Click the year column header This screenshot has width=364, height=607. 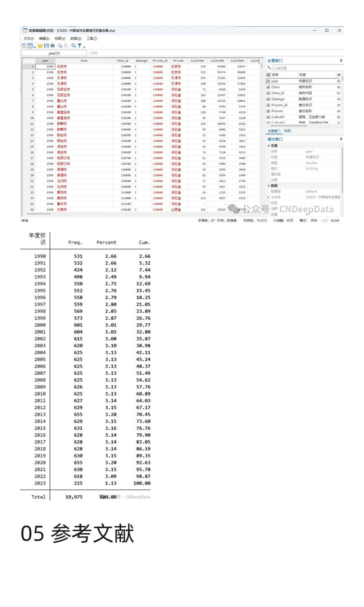coord(45,61)
